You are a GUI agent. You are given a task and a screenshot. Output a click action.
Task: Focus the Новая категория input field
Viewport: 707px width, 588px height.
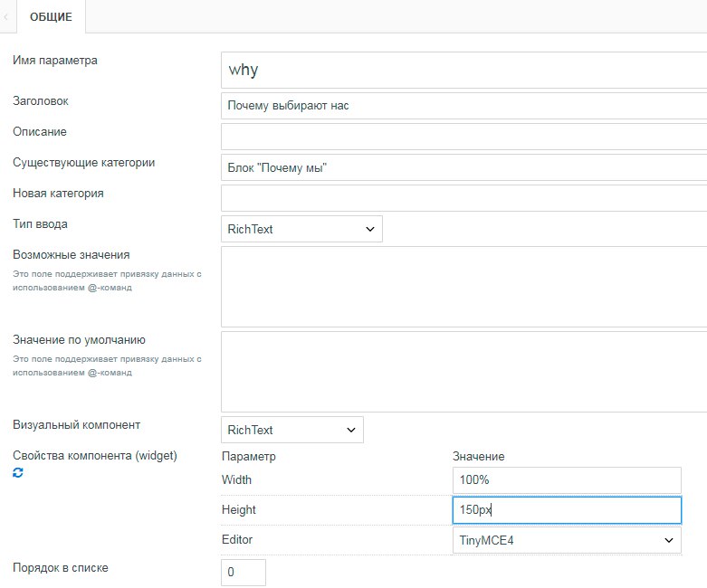[464, 198]
